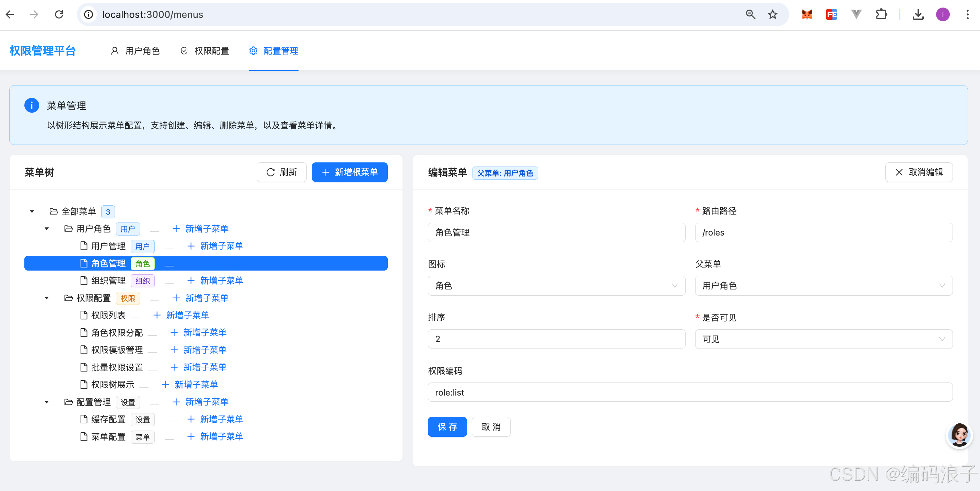Open the 父菜单 dropdown showing 用户角色
980x491 pixels.
click(823, 286)
